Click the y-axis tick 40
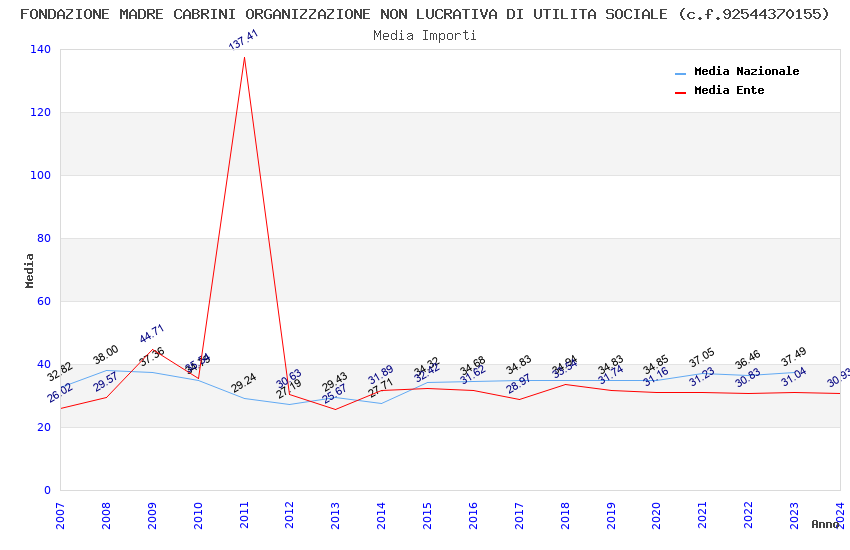This screenshot has width=850, height=550. tap(44, 364)
